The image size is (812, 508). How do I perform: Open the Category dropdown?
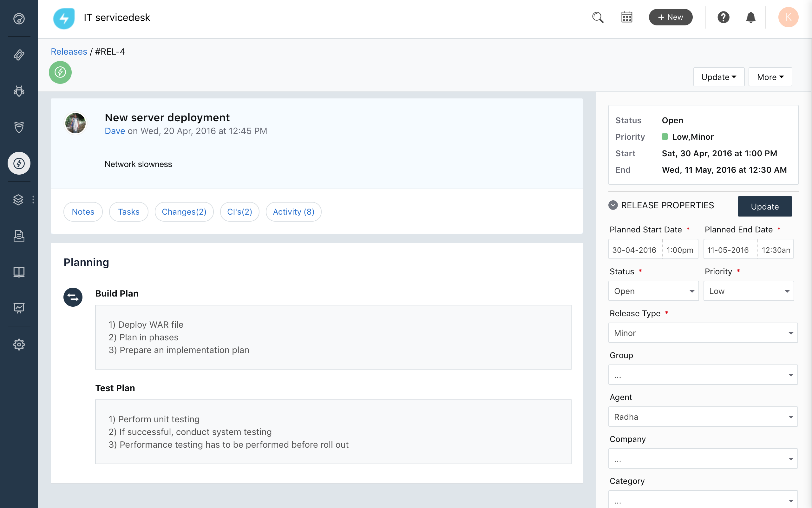click(703, 500)
